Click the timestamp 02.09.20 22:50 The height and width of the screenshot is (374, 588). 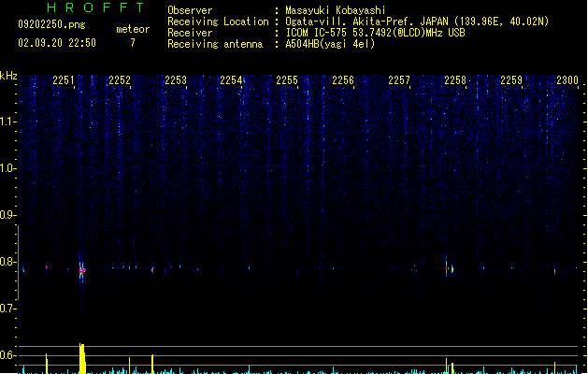point(57,43)
